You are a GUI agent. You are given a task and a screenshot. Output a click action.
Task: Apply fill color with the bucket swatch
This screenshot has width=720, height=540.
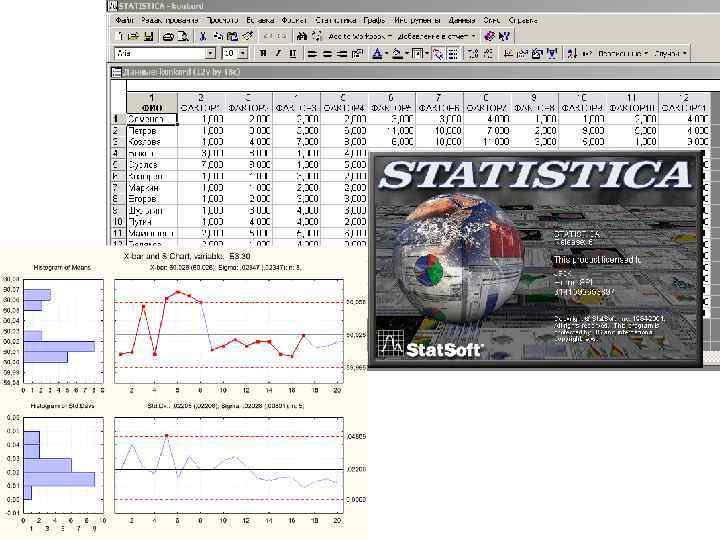[397, 53]
